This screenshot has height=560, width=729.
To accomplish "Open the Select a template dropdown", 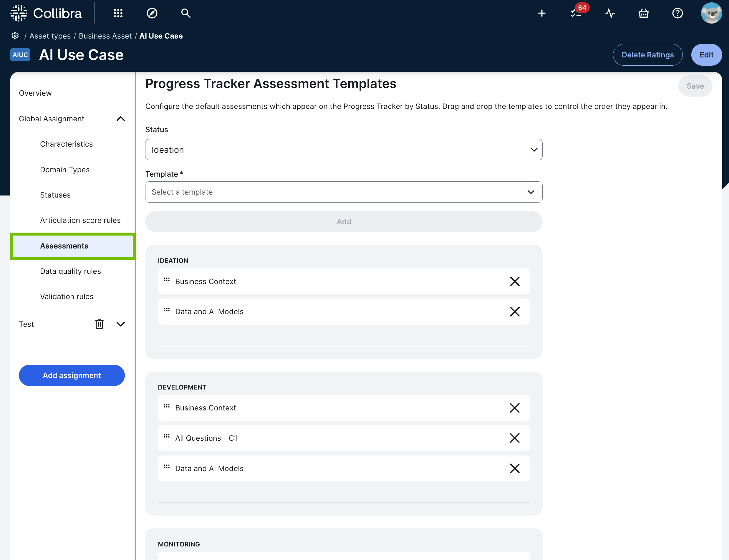I will pyautogui.click(x=343, y=192).
